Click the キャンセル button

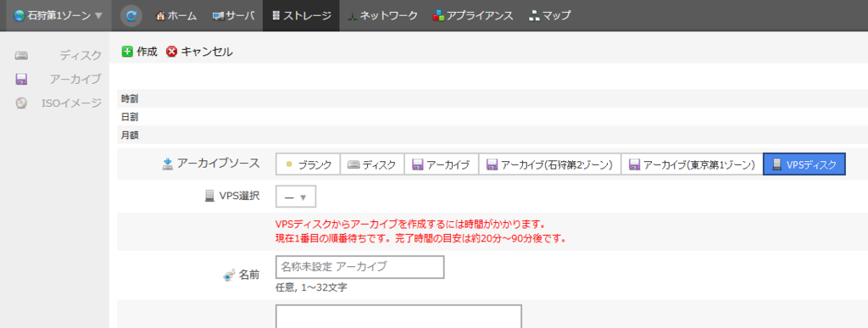pos(200,52)
